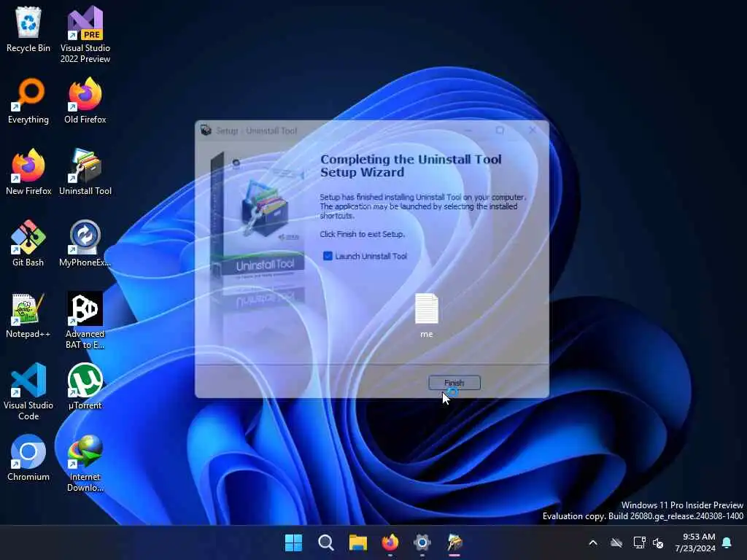The image size is (747, 560).
Task: Select the Visual Studio Code shortcut
Action: (x=28, y=392)
